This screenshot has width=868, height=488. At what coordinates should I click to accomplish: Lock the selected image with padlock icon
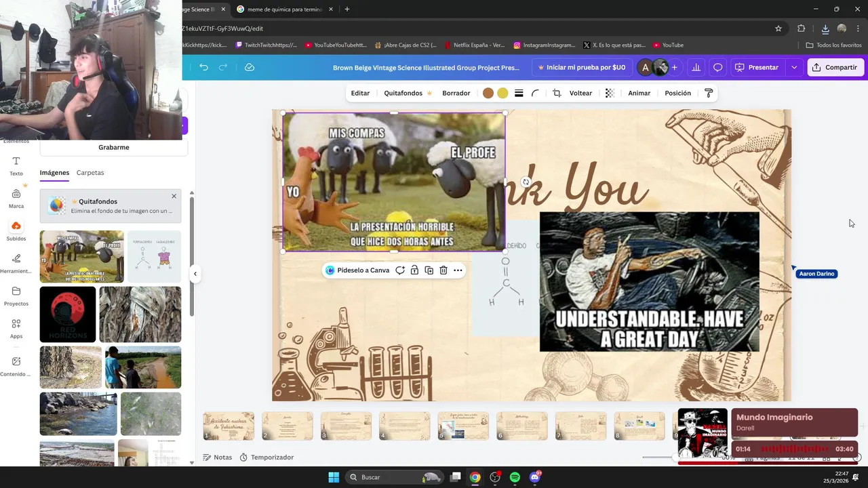pyautogui.click(x=414, y=270)
